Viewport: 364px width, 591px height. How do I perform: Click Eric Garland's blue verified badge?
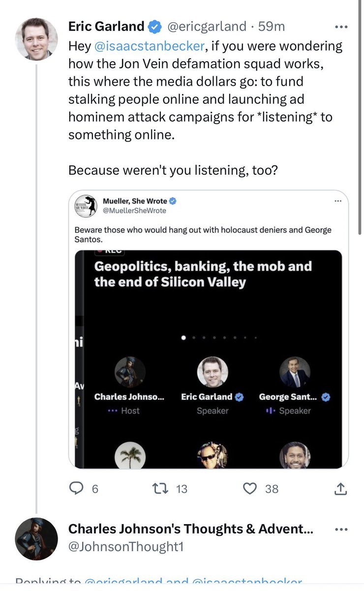pyautogui.click(x=155, y=27)
